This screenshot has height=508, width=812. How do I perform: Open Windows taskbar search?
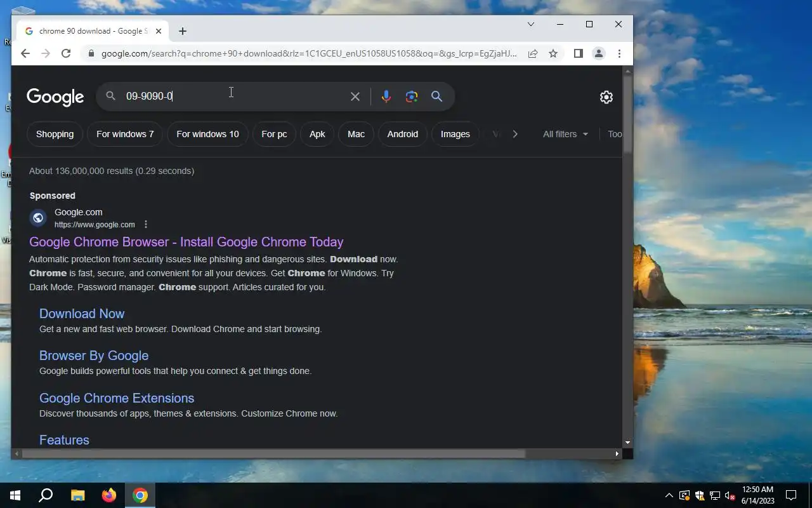point(46,495)
